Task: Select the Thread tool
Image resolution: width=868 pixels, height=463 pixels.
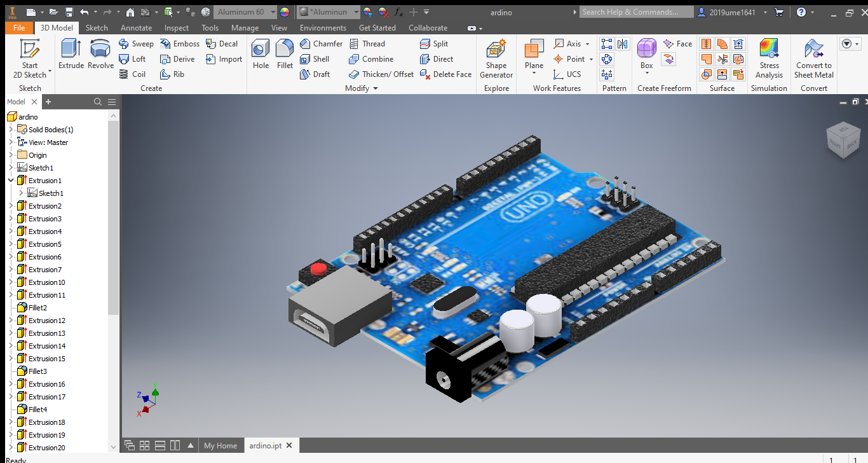Action: click(x=367, y=44)
